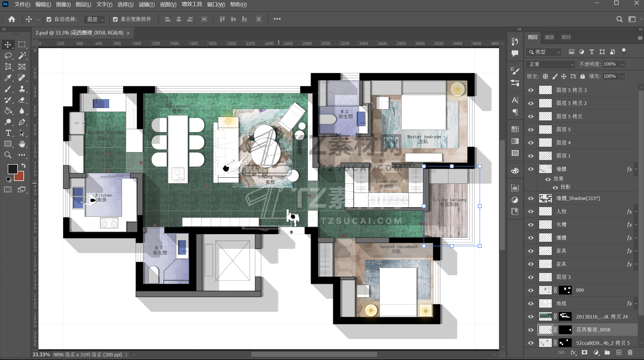Screen dimensions: 644x360
Task: Toggle the 显示变换控件 checkbox
Action: 115,19
